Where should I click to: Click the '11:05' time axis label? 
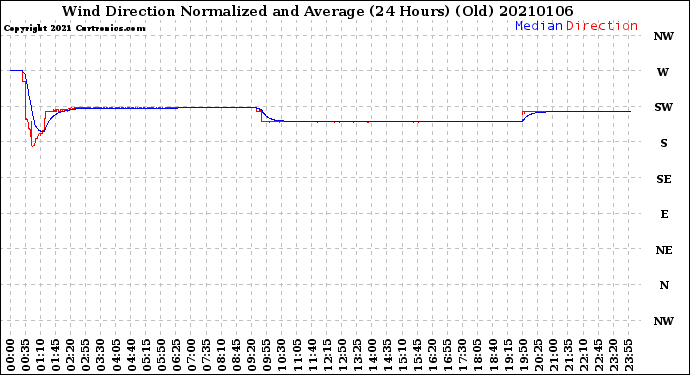point(297,355)
